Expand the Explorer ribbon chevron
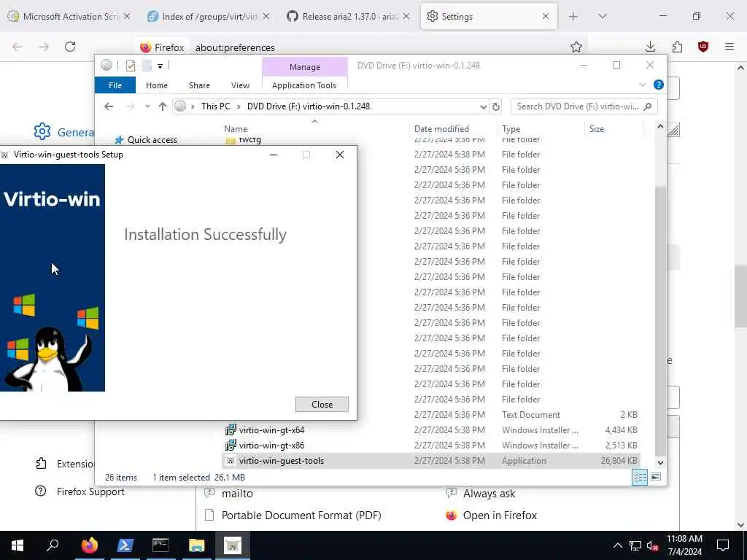The height and width of the screenshot is (560, 747). (642, 85)
